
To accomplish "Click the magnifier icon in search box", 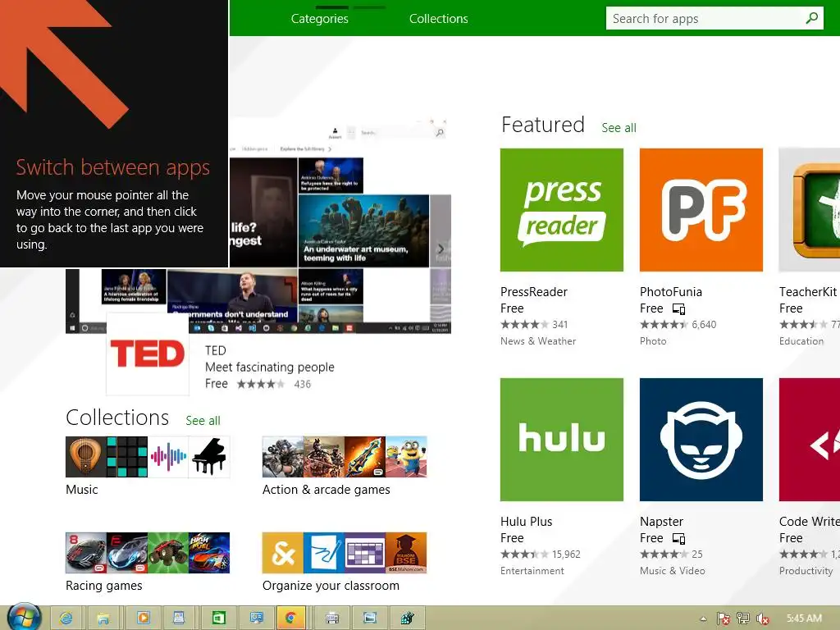I will (x=812, y=18).
